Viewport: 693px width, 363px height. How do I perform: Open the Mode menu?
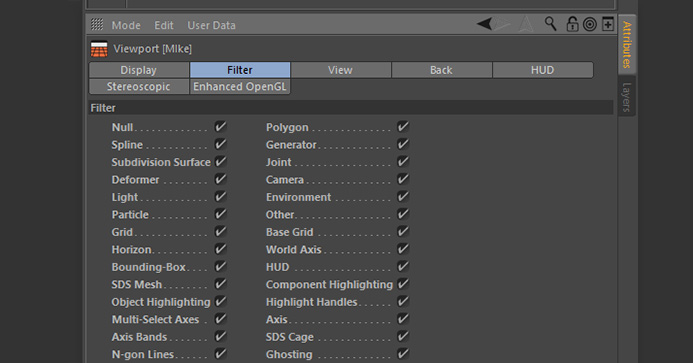pyautogui.click(x=126, y=25)
